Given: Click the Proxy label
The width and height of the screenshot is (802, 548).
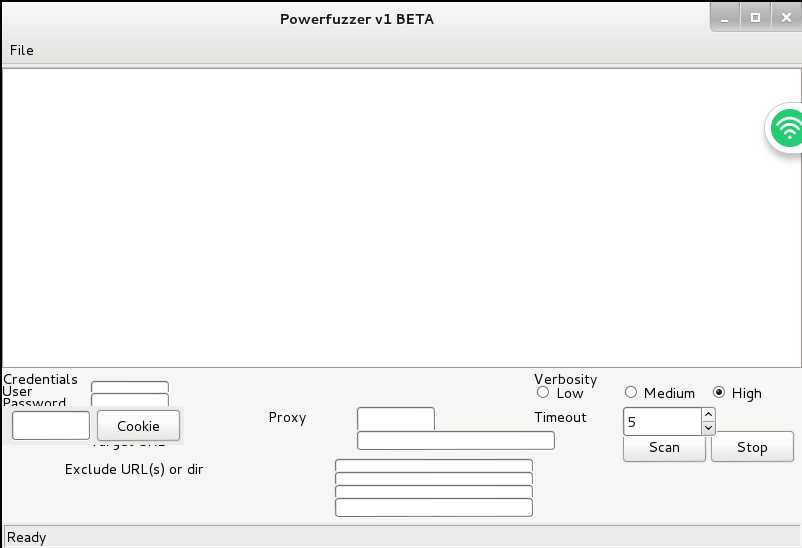Looking at the screenshot, I should [x=287, y=418].
